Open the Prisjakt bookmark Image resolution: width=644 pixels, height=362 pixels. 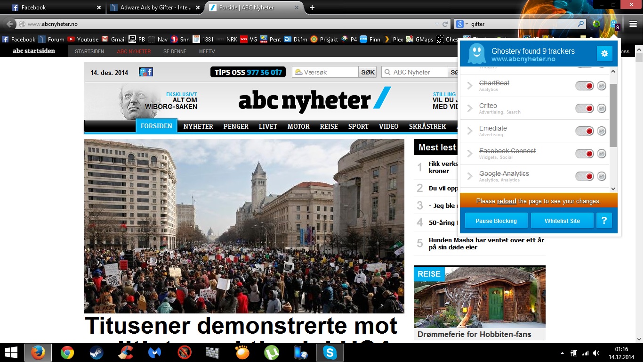[324, 39]
